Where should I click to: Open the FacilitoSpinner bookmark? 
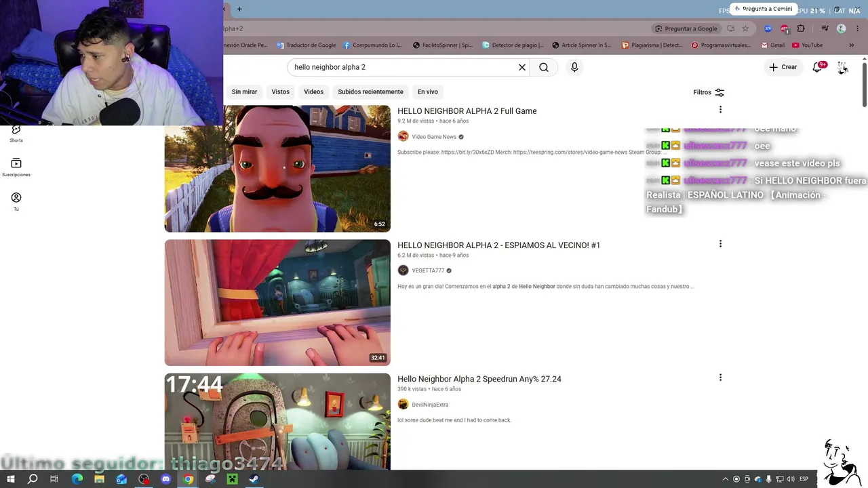coord(443,45)
